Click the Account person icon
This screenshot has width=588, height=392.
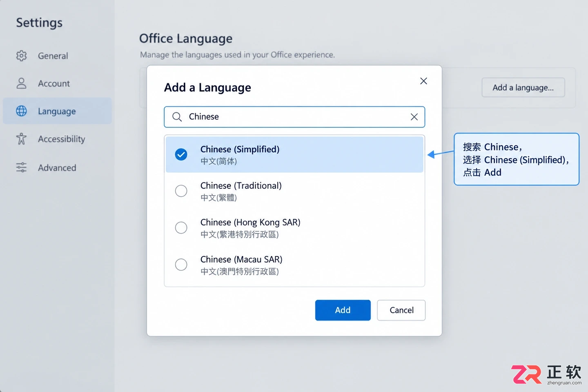21,83
